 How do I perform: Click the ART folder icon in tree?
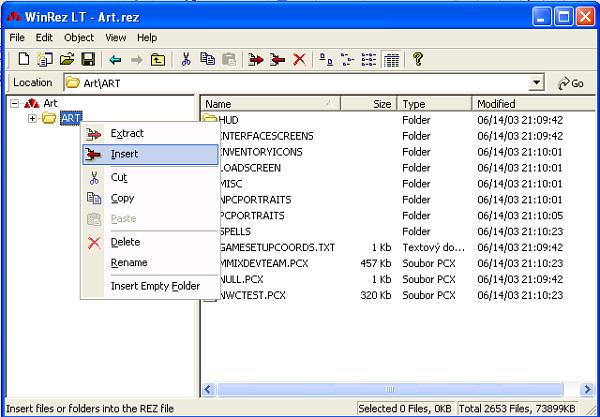(x=49, y=118)
